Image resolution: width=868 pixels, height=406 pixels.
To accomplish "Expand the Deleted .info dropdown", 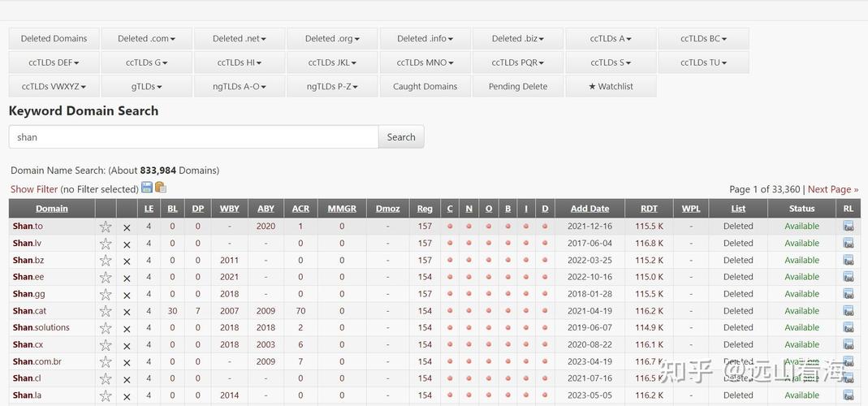I will click(x=425, y=39).
